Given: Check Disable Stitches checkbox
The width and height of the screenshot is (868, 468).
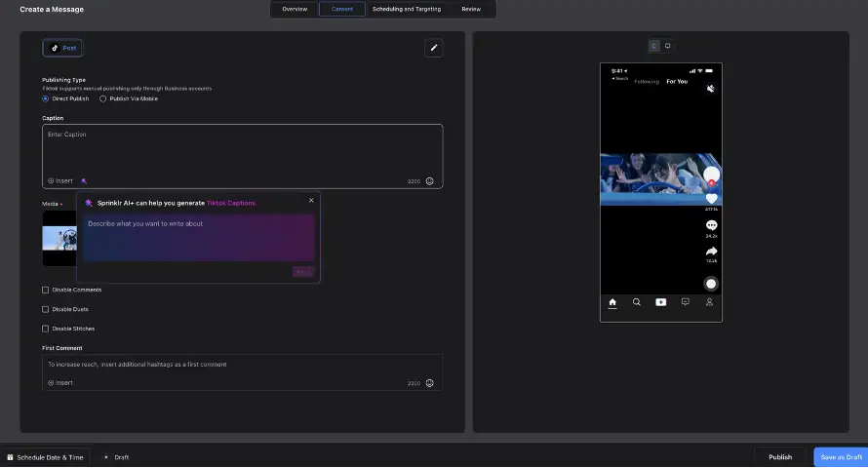Looking at the screenshot, I should pyautogui.click(x=46, y=329).
